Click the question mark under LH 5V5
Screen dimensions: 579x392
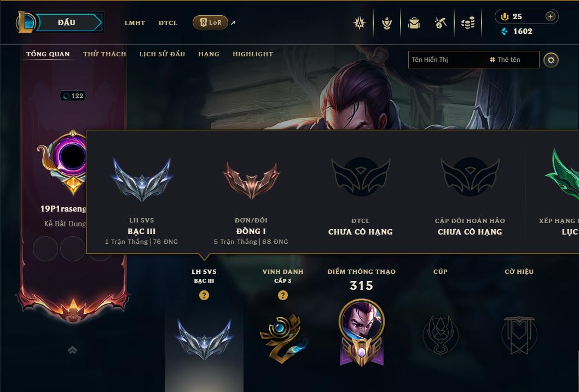(x=204, y=295)
